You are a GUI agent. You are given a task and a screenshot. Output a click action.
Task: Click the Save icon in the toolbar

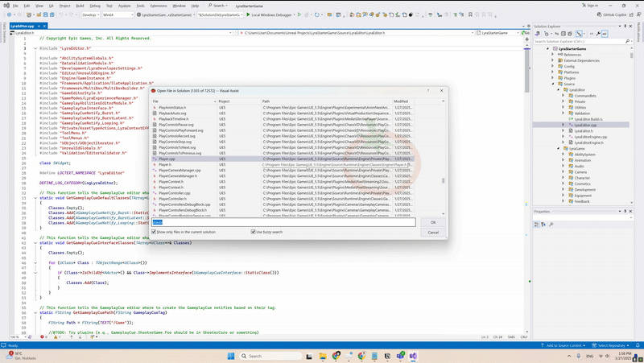click(46, 14)
